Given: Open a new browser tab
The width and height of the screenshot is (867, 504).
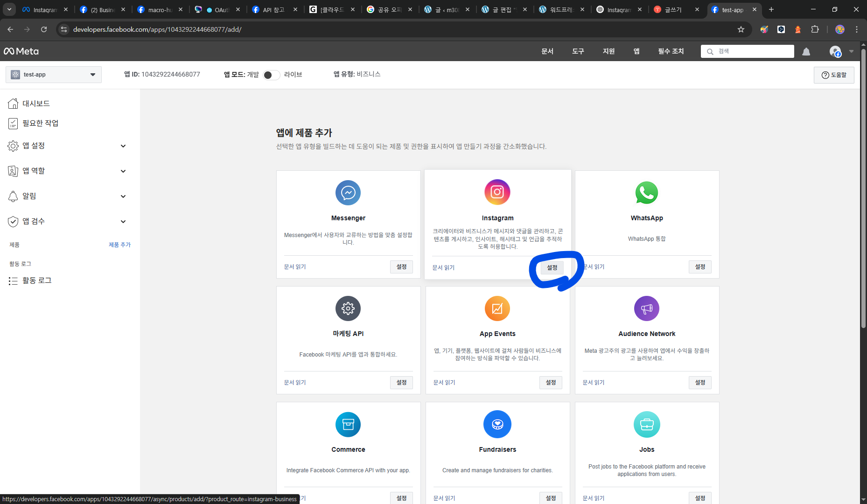Looking at the screenshot, I should pos(771,9).
